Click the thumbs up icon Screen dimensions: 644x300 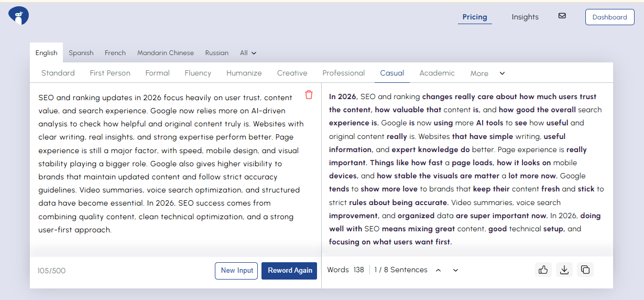tap(543, 270)
